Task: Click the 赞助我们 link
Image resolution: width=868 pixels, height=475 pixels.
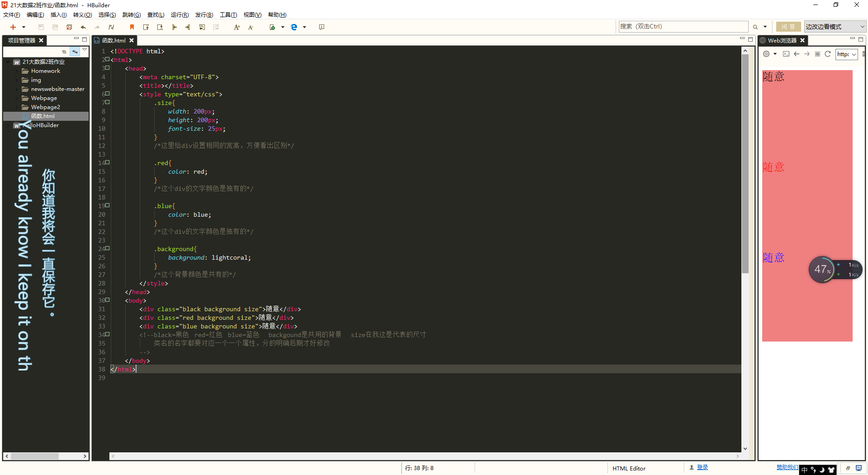Action: (787, 467)
